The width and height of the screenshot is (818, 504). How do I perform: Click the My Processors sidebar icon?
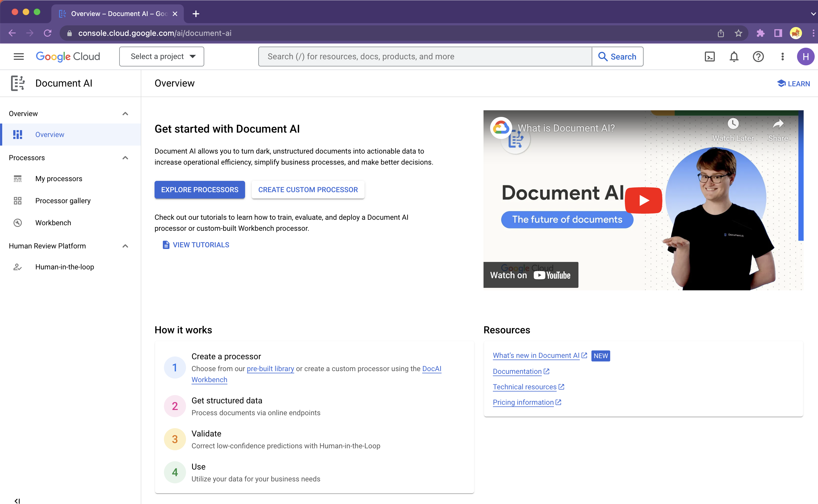click(18, 178)
